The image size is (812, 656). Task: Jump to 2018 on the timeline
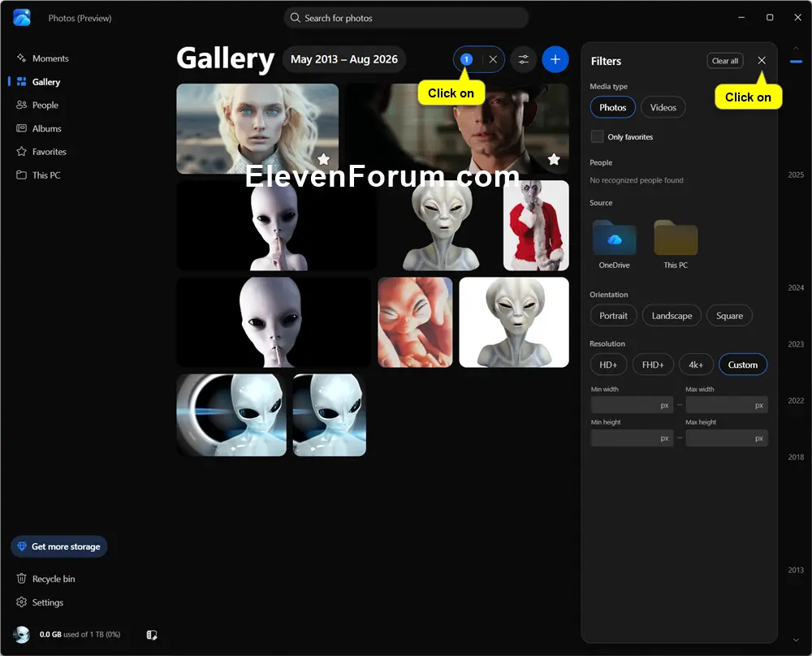(796, 456)
